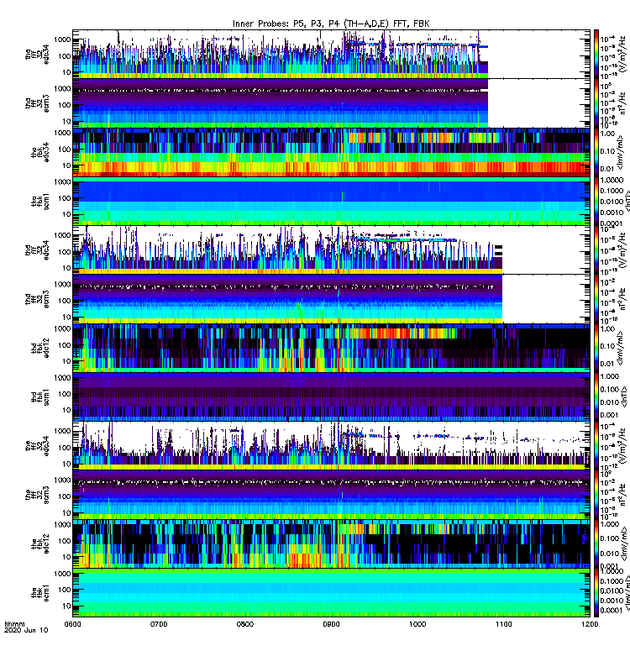Open the thd fbk edc12 spectrogram plot
Image resolution: width=630 pixels, height=672 pixels.
(x=331, y=348)
